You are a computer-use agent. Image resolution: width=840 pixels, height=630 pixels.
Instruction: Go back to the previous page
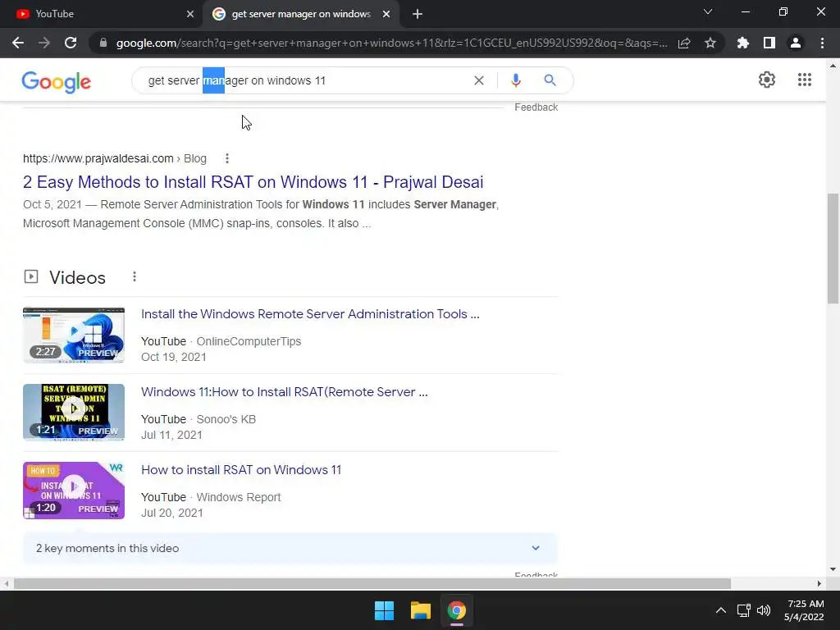coord(18,43)
